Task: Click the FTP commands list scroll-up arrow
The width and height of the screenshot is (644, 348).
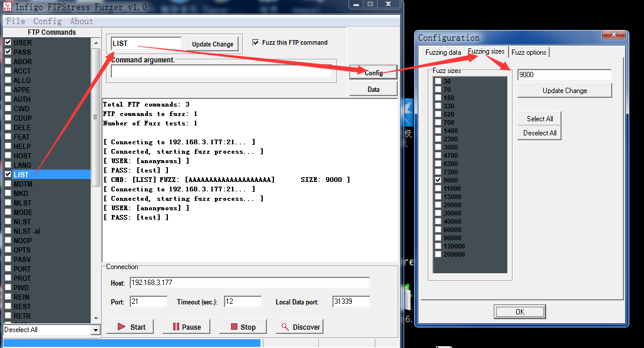Action: tap(95, 42)
